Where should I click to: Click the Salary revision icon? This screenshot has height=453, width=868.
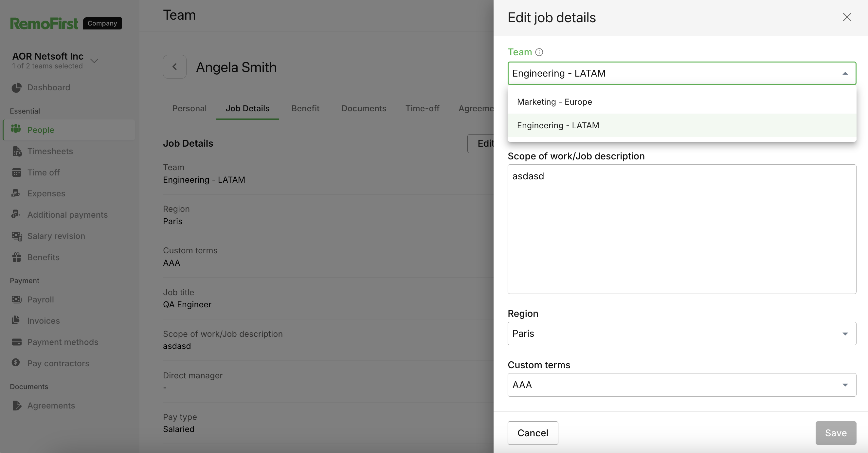pyautogui.click(x=17, y=236)
